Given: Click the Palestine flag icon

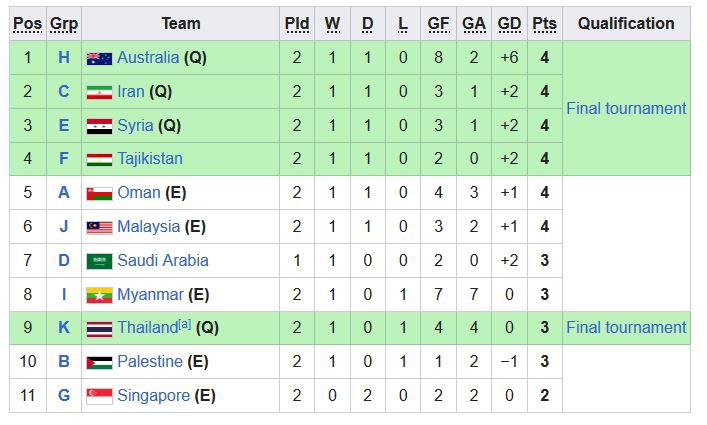Looking at the screenshot, I should pos(99,362).
